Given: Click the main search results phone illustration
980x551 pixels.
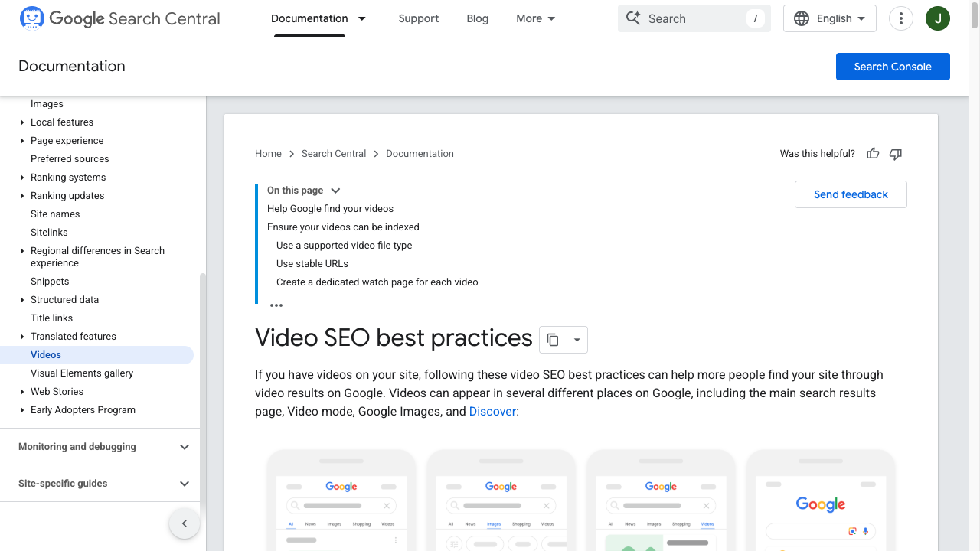Looking at the screenshot, I should click(x=341, y=500).
